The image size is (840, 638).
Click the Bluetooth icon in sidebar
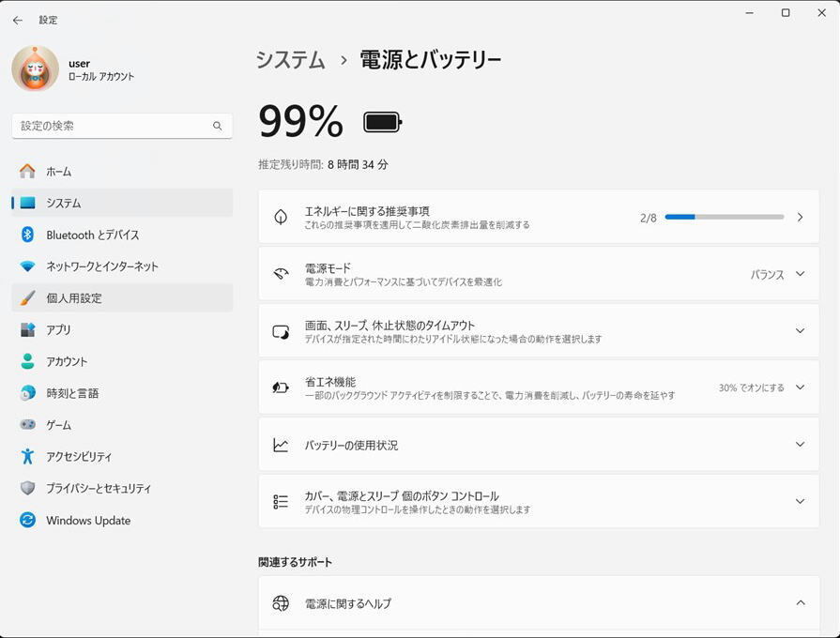tap(27, 235)
